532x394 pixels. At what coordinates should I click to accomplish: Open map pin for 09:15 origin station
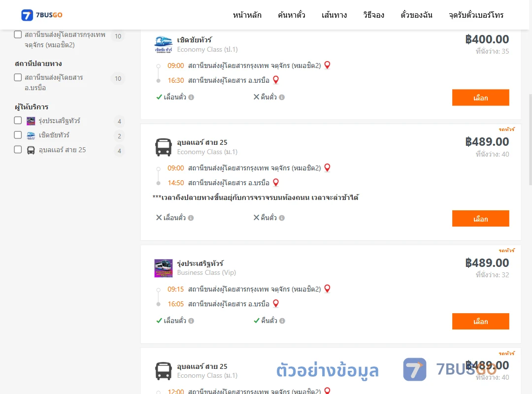click(x=328, y=289)
